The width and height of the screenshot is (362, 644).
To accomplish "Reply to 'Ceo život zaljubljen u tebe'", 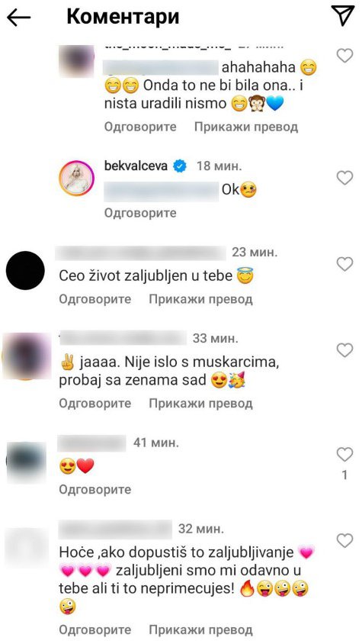I will (95, 299).
